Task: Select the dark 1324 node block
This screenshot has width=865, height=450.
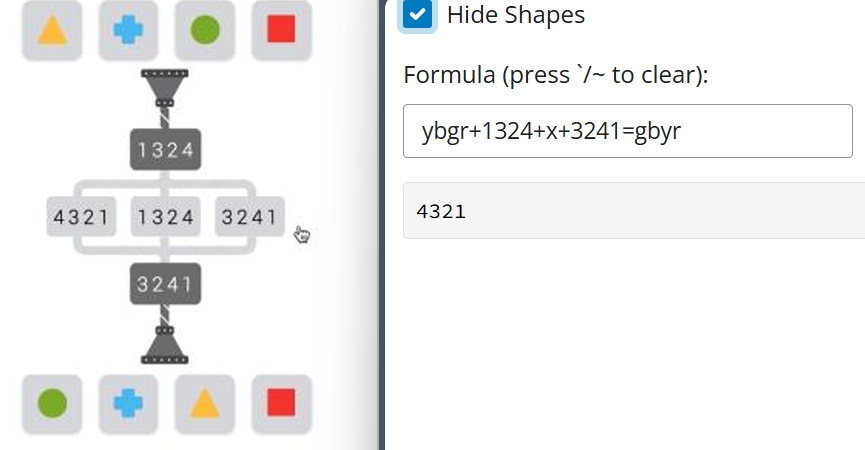Action: click(x=166, y=150)
